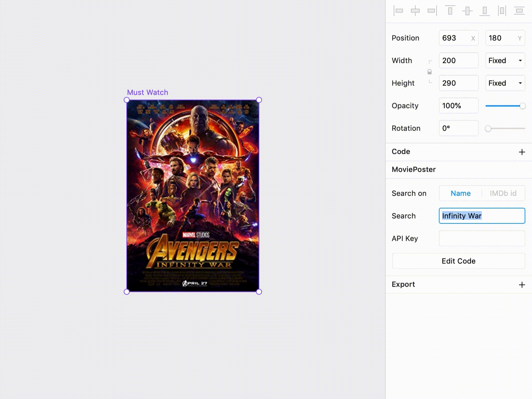Image resolution: width=532 pixels, height=399 pixels.
Task: Click the MoviePoster component name
Action: 414,170
